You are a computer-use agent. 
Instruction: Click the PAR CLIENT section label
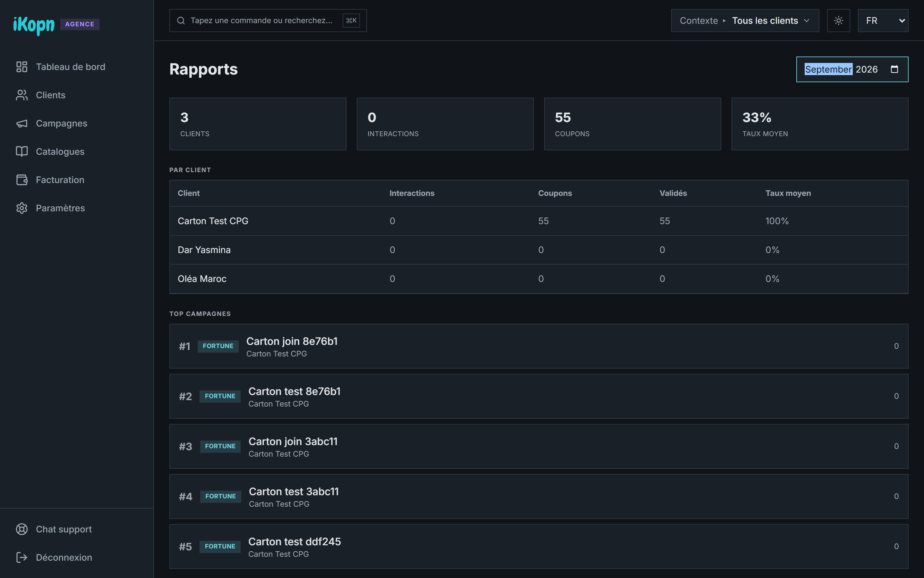(x=190, y=170)
